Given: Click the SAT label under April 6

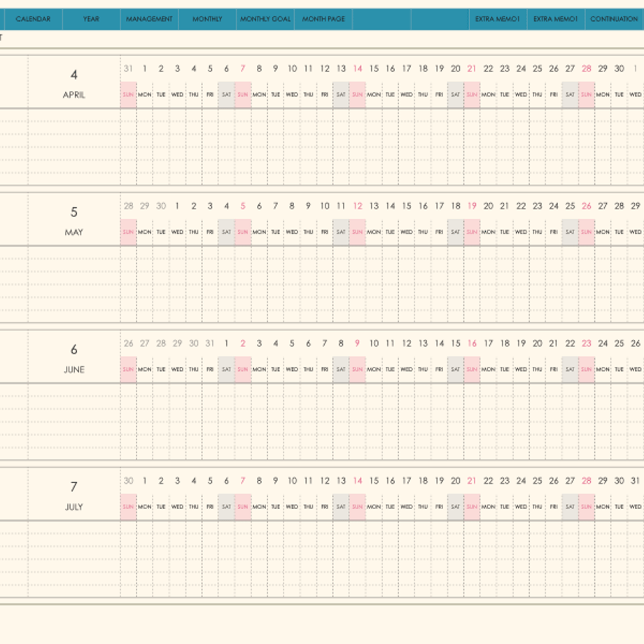Looking at the screenshot, I should pyautogui.click(x=226, y=95).
